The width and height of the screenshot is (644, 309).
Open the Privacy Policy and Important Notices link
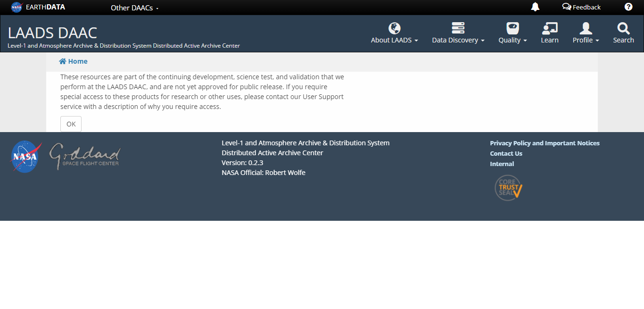coord(545,143)
